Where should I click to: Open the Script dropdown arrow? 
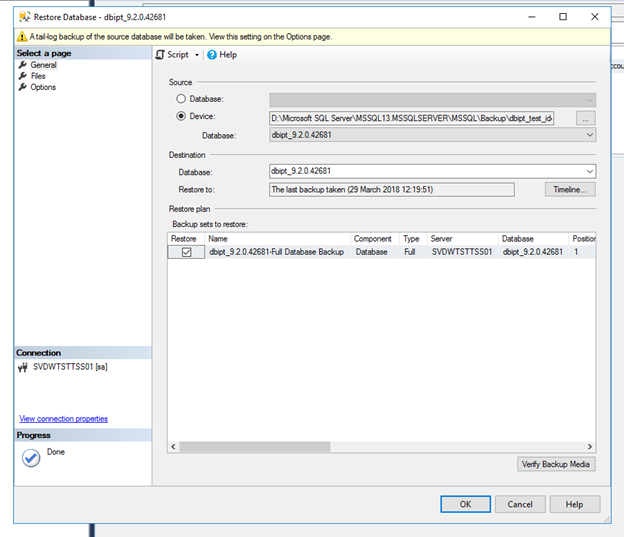(197, 55)
